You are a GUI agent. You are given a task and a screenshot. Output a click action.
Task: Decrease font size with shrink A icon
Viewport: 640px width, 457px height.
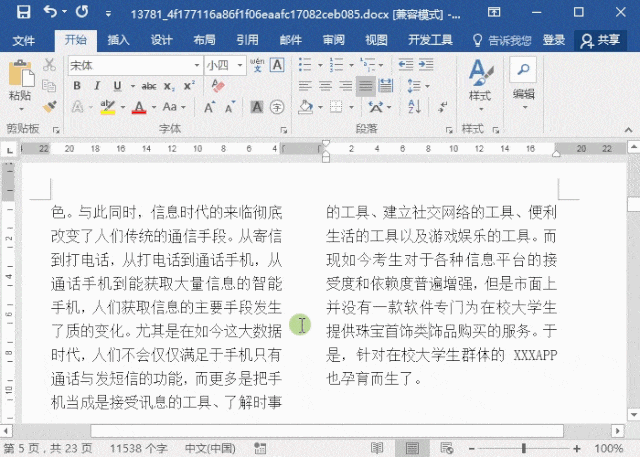coord(230,107)
